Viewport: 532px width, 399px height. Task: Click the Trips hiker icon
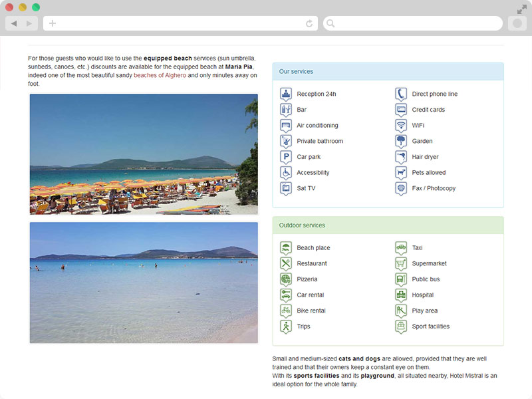[x=286, y=326]
